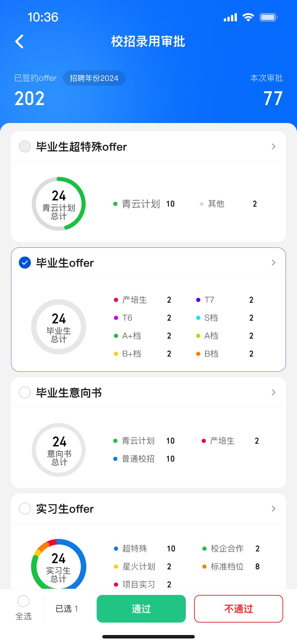
Task: Select the 毕业生意向书 radio button
Action: tap(25, 392)
